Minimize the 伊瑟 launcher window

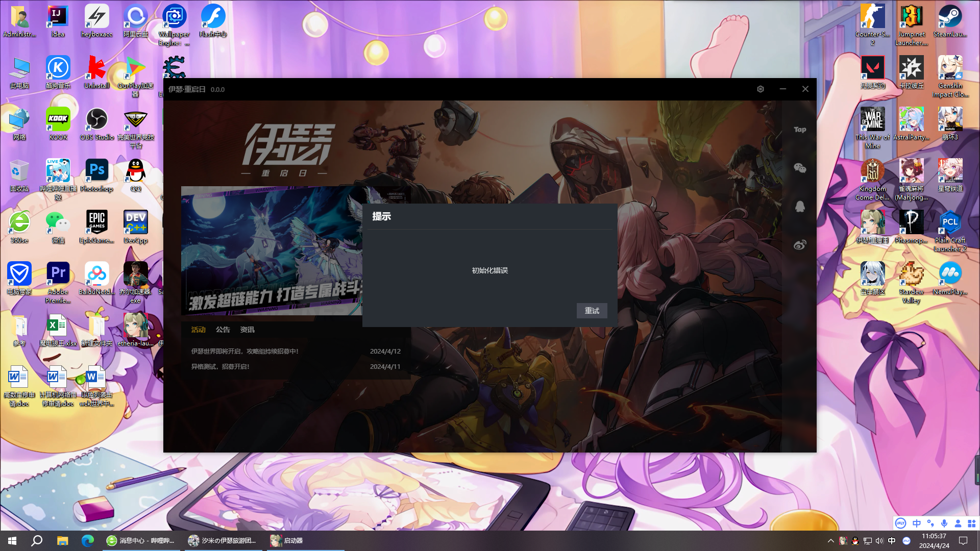click(782, 89)
